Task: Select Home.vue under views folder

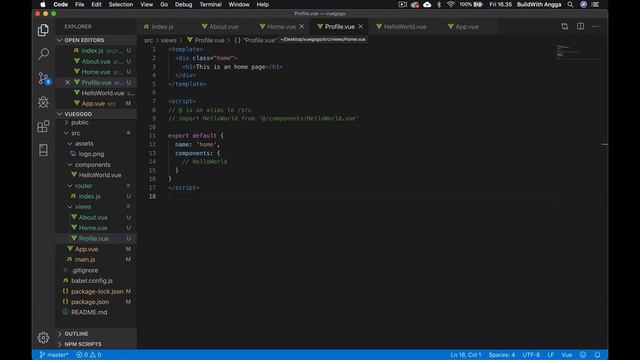Action: (93, 228)
